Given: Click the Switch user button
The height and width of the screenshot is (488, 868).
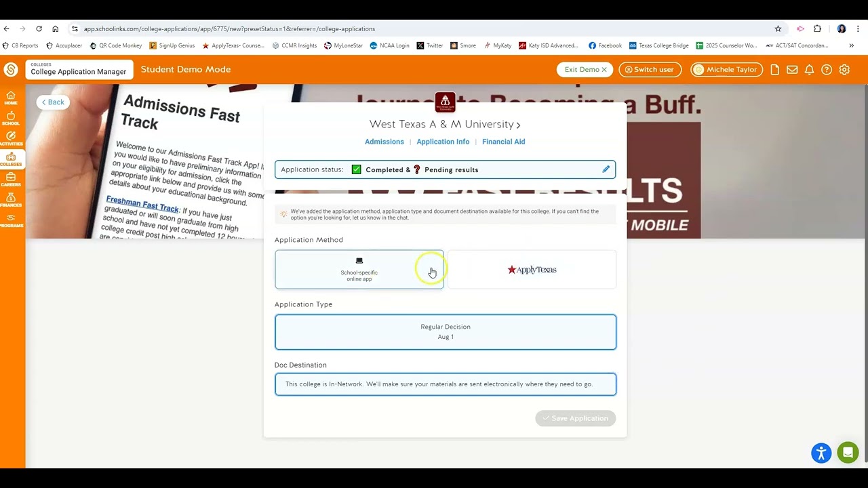Looking at the screenshot, I should (x=650, y=70).
